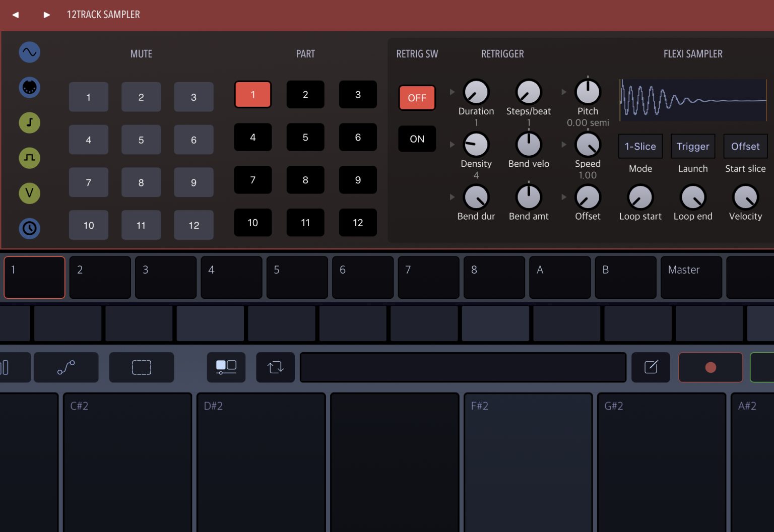
Task: Switch to channel tab 1
Action: pyautogui.click(x=35, y=278)
